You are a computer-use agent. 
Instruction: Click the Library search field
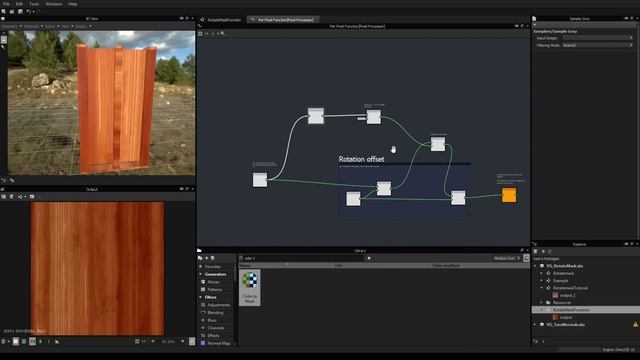click(x=301, y=258)
